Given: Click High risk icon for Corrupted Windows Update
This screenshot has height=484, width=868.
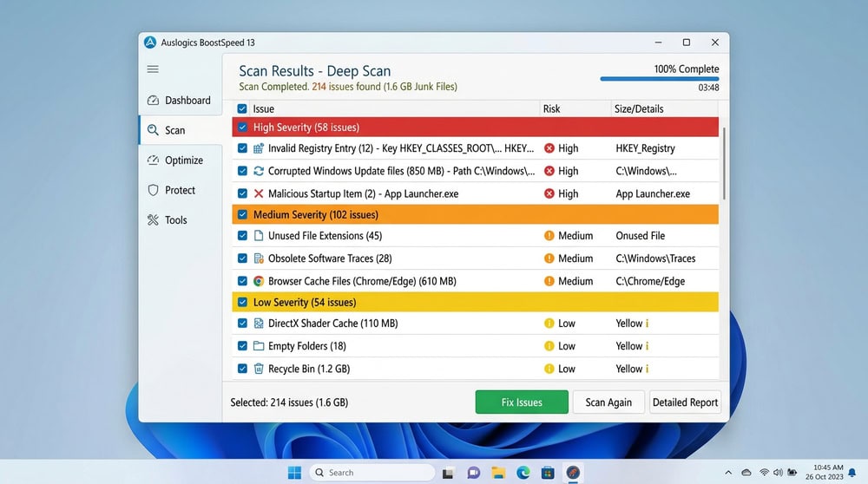Looking at the screenshot, I should (549, 171).
